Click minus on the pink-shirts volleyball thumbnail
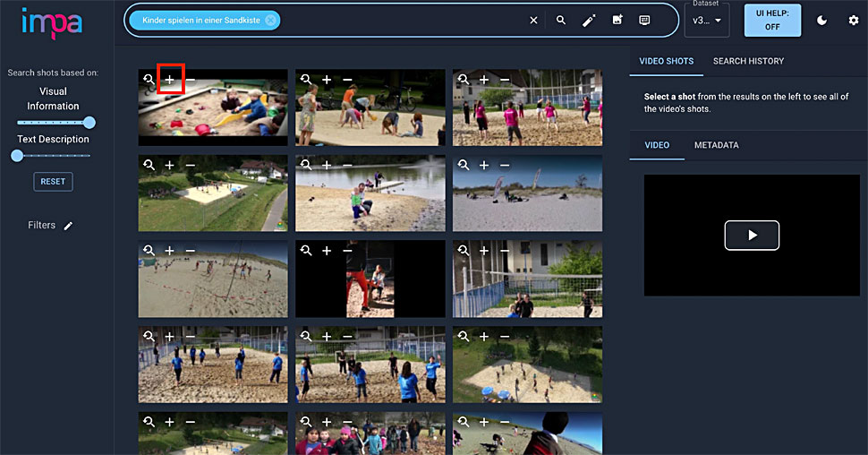 [x=505, y=80]
